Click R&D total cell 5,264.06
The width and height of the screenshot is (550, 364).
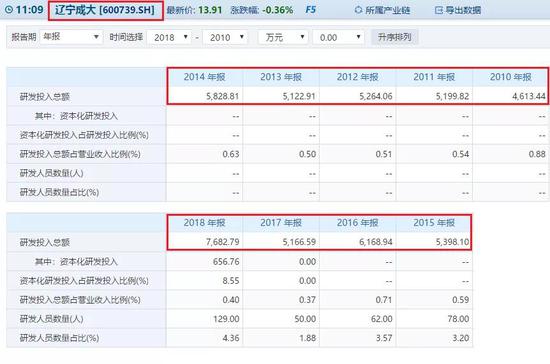[x=376, y=96]
